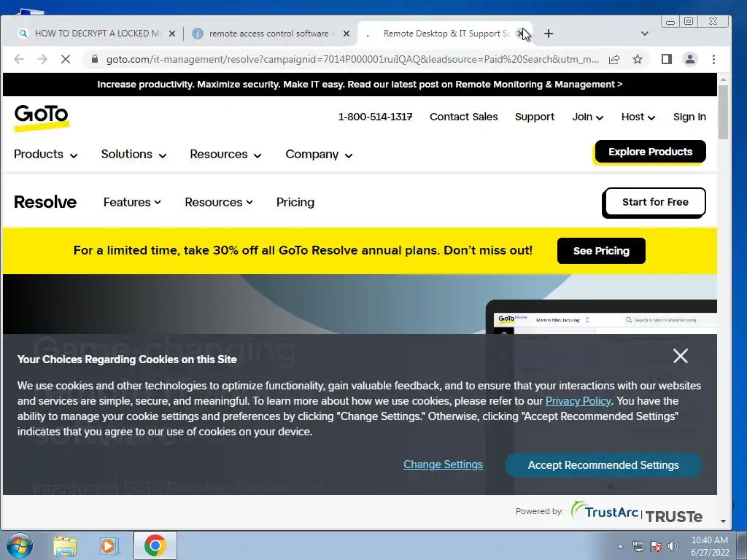This screenshot has width=747, height=560.
Task: Expand the top Resources menu next to Solutions
Action: pos(225,155)
